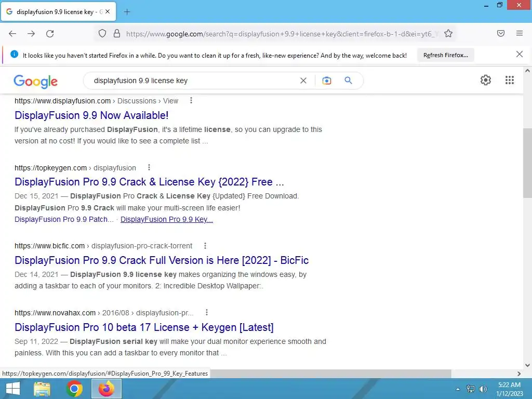
Task: Go to Google home via logo
Action: [x=36, y=82]
